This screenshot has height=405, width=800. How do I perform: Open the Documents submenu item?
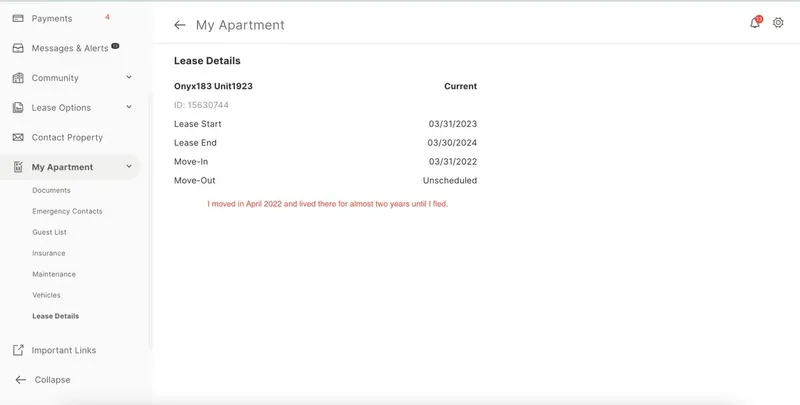[52, 190]
